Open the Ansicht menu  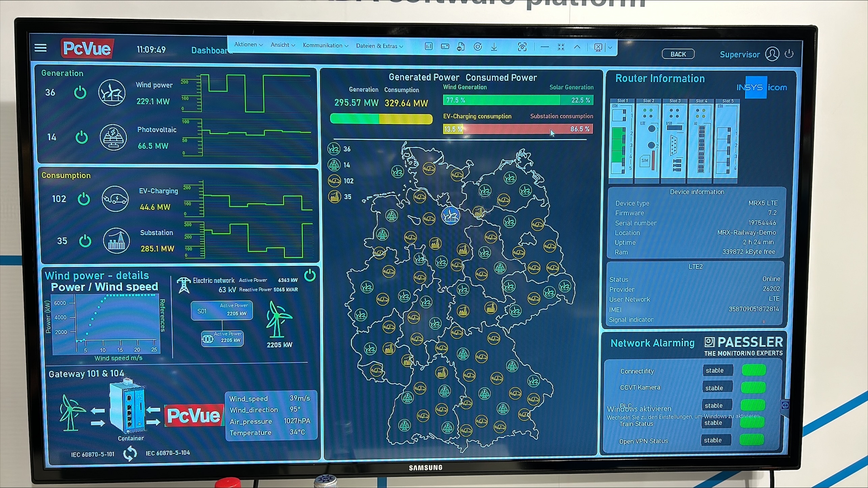coord(283,45)
